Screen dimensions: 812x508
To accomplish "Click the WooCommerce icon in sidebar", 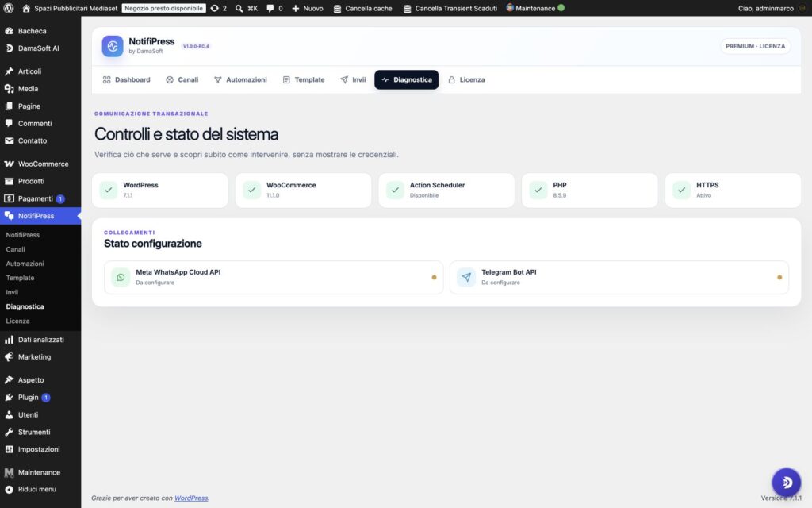I will tap(10, 164).
